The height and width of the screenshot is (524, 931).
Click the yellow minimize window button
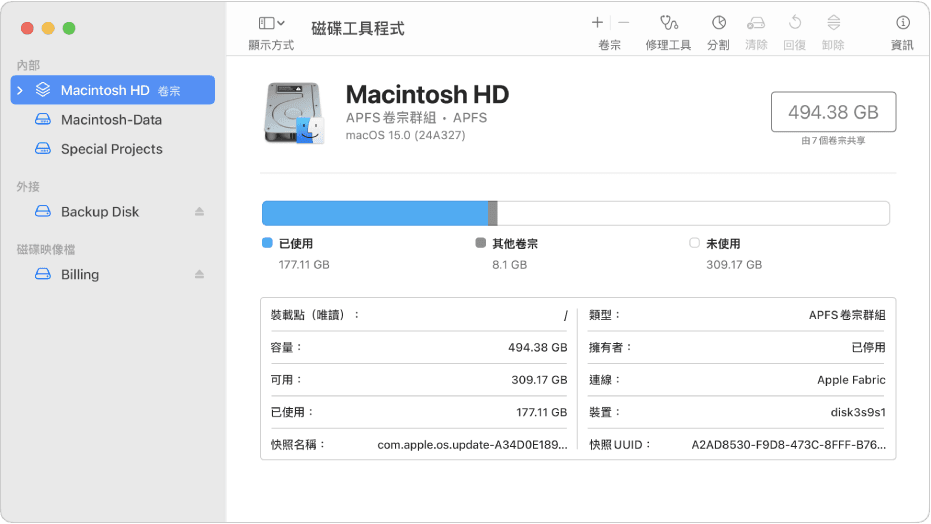click(x=48, y=28)
